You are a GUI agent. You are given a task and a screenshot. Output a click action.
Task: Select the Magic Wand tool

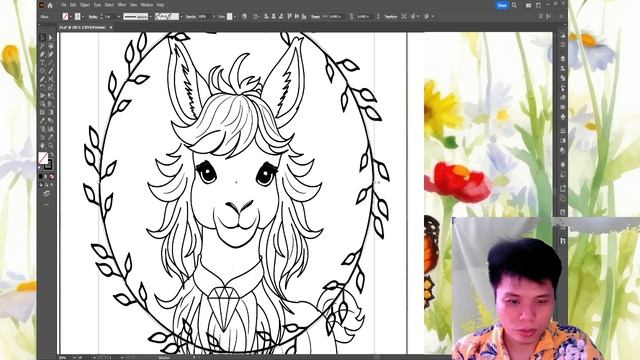[43, 46]
